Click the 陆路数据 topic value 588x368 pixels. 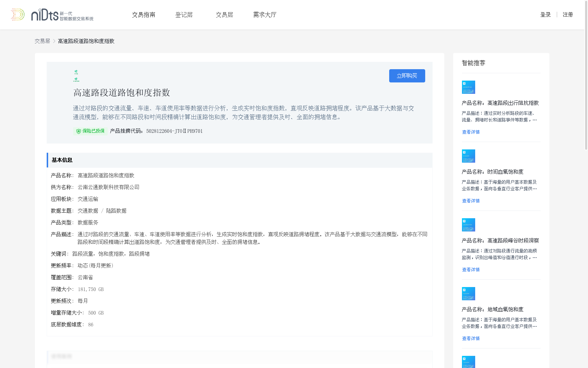coord(116,211)
